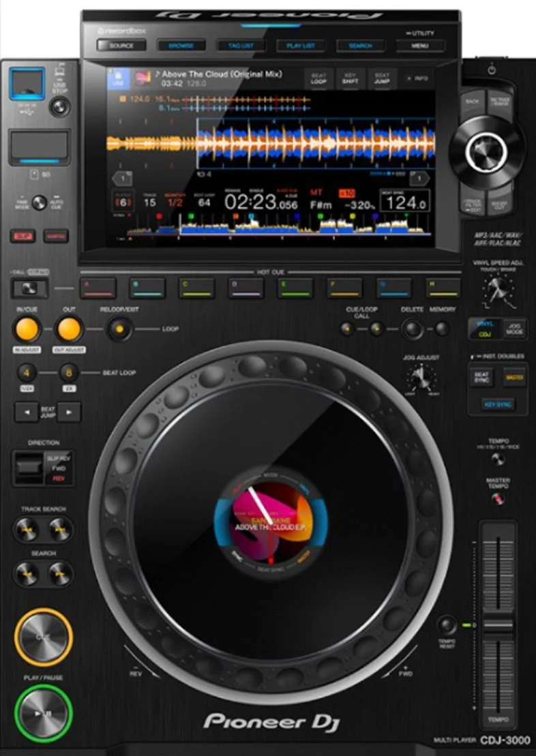
Task: Trigger Hot Cue A pad
Action: pos(98,288)
